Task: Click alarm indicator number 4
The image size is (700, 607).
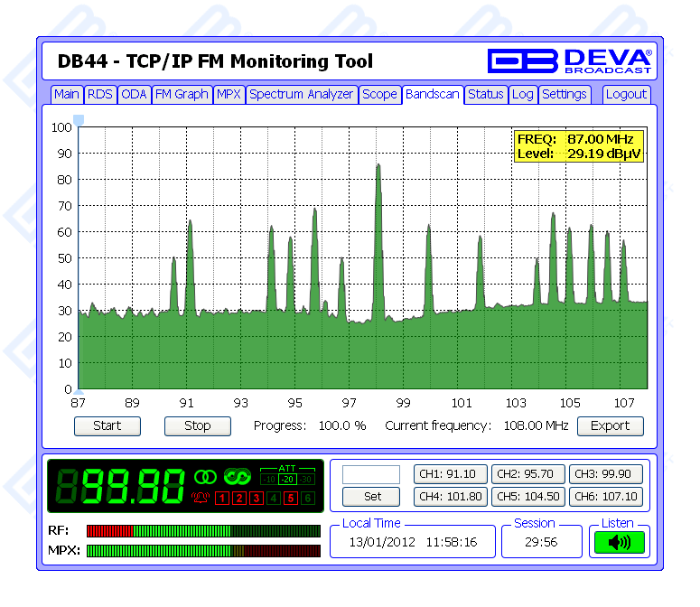Action: tap(273, 499)
